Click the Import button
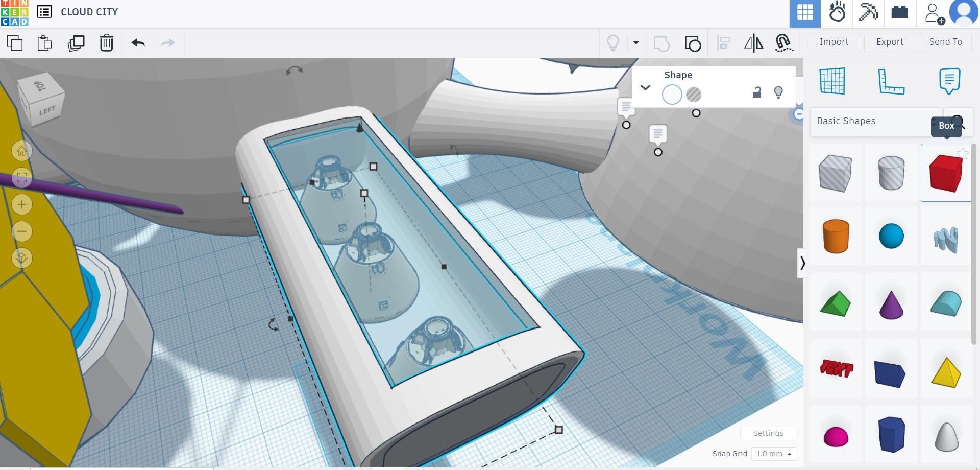 pos(834,42)
